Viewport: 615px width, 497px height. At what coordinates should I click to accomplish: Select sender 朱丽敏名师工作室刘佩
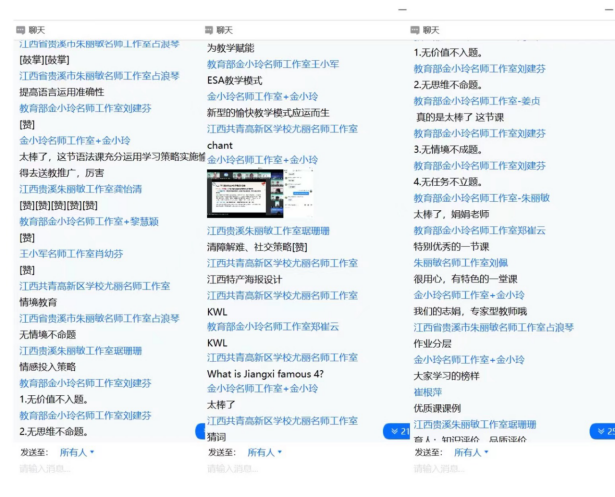(x=460, y=263)
